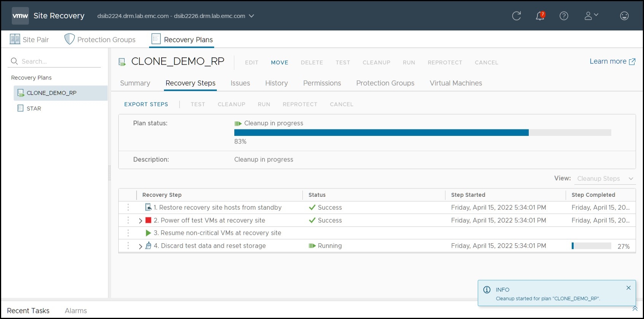This screenshot has height=319, width=644.
Task: Open the History tab
Action: (277, 83)
